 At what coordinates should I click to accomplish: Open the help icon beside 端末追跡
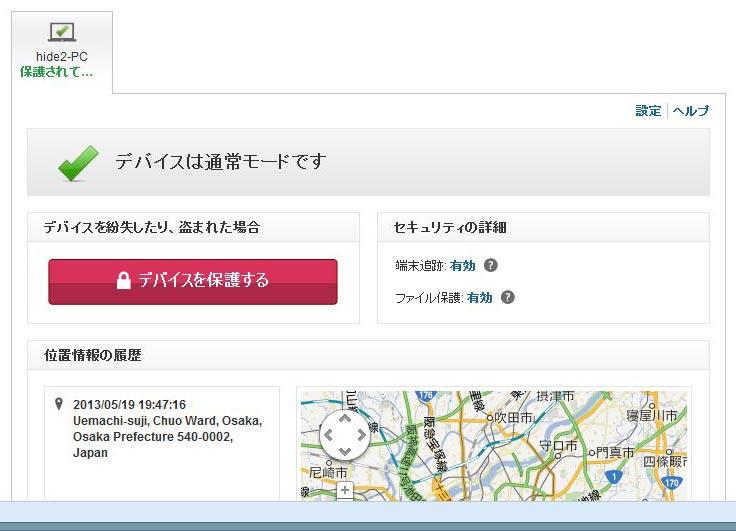pyautogui.click(x=491, y=265)
